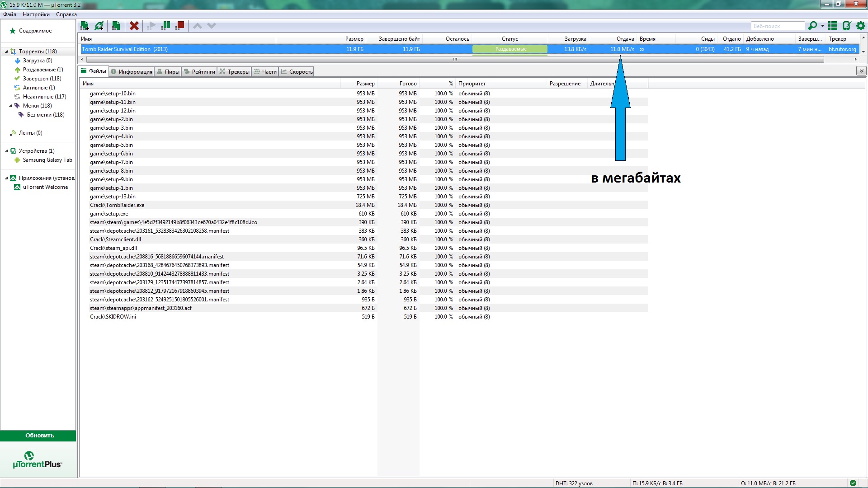This screenshot has height=488, width=868.
Task: Select file Crack\Steamclient.dll
Action: coord(115,239)
